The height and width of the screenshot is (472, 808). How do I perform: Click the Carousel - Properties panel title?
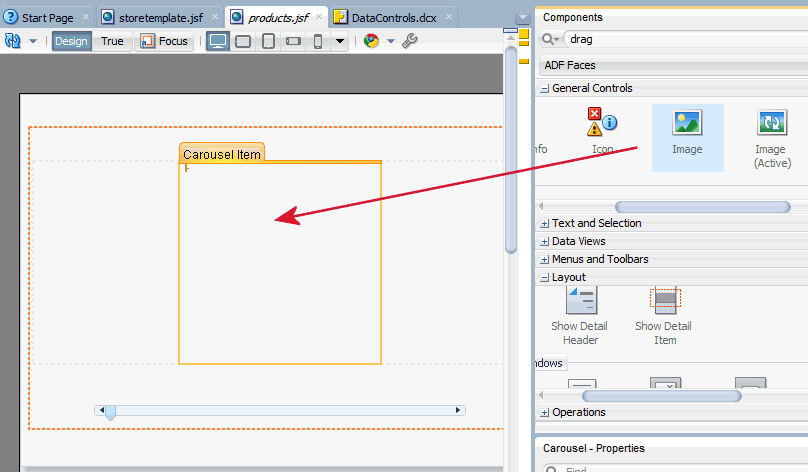[x=594, y=448]
